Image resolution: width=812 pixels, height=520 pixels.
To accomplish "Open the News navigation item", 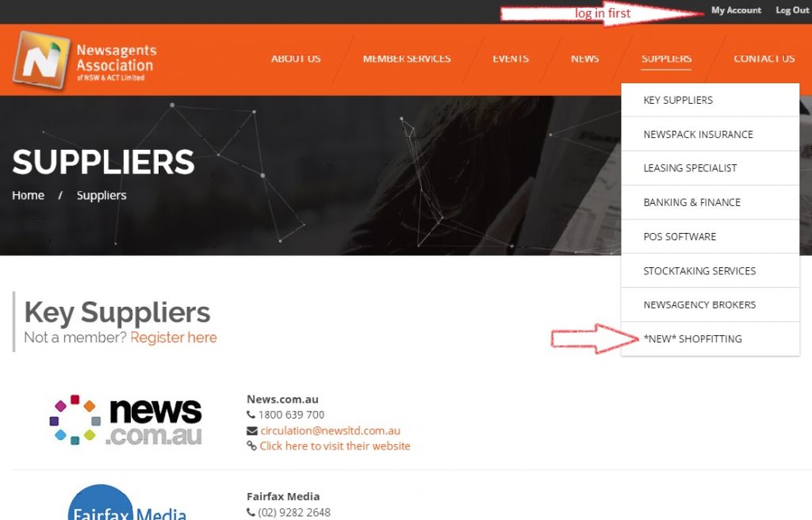I will [584, 59].
